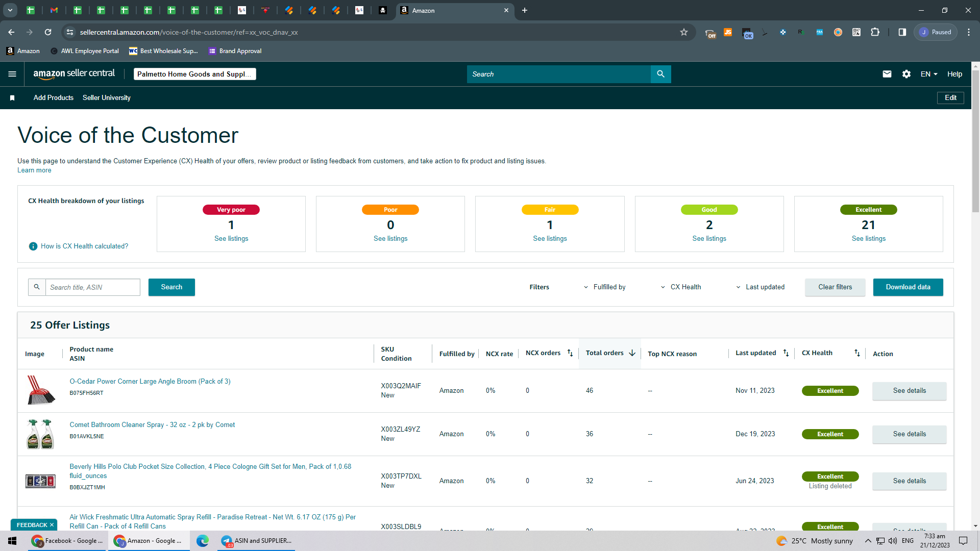This screenshot has width=980, height=551.
Task: Click the CX Health info icon
Action: point(33,246)
